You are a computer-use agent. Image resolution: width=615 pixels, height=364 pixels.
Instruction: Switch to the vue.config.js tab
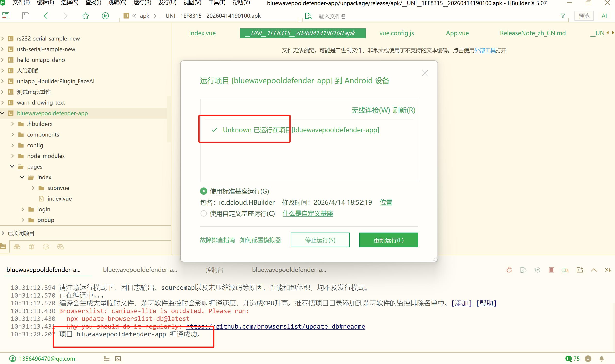396,33
